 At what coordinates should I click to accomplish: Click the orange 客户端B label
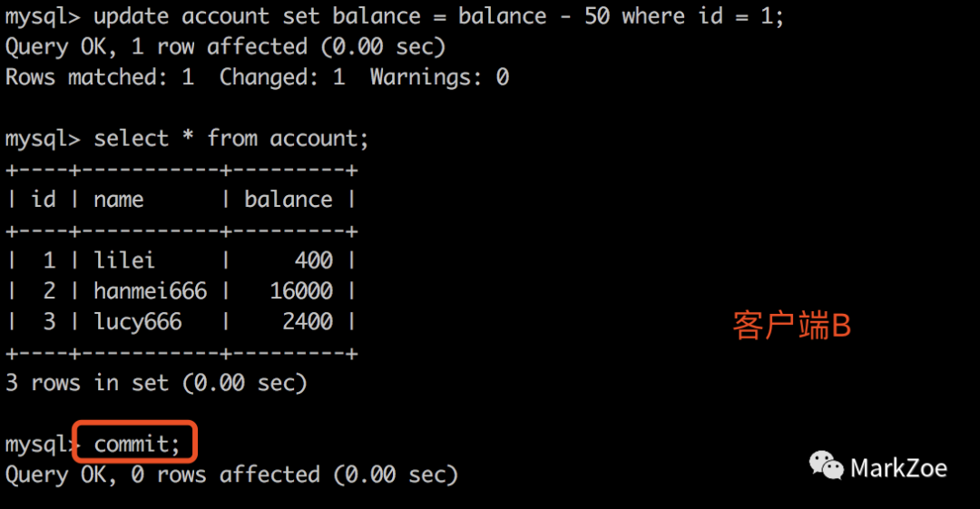coord(791,325)
